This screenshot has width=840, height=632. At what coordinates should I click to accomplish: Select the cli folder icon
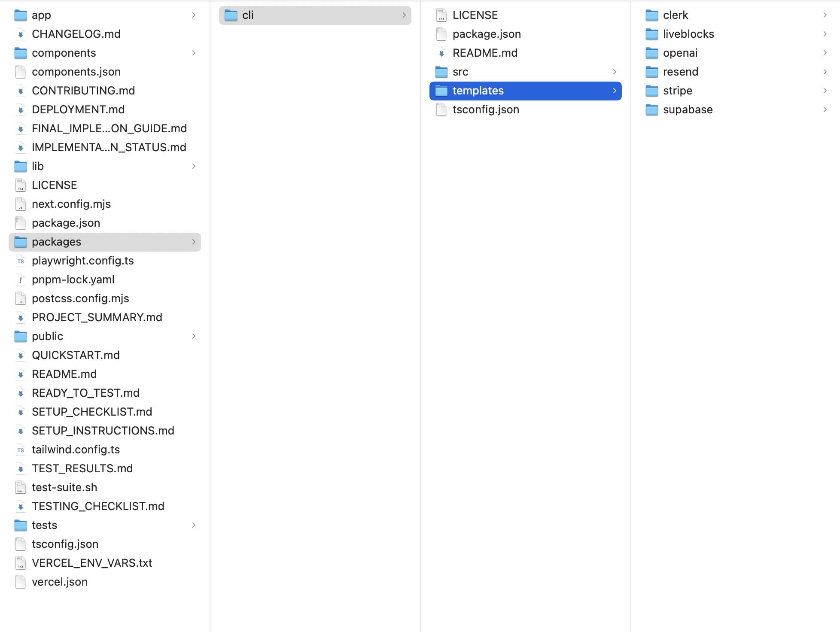tap(231, 15)
